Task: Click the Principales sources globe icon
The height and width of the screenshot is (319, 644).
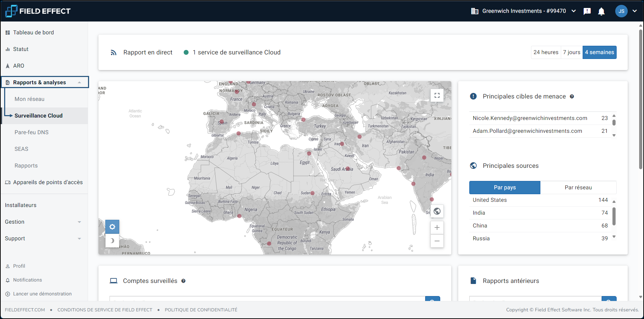Action: coord(473,166)
